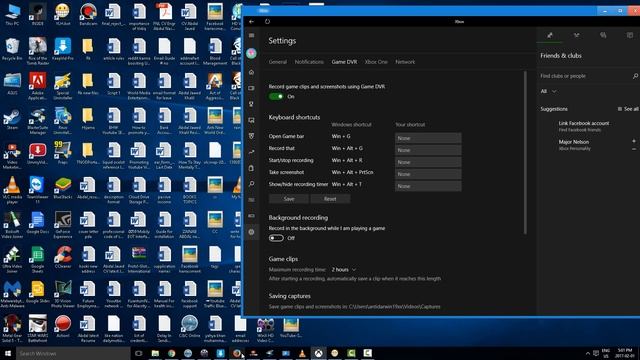Turn off Game DVR recording toggle
The width and height of the screenshot is (640, 360).
(276, 96)
